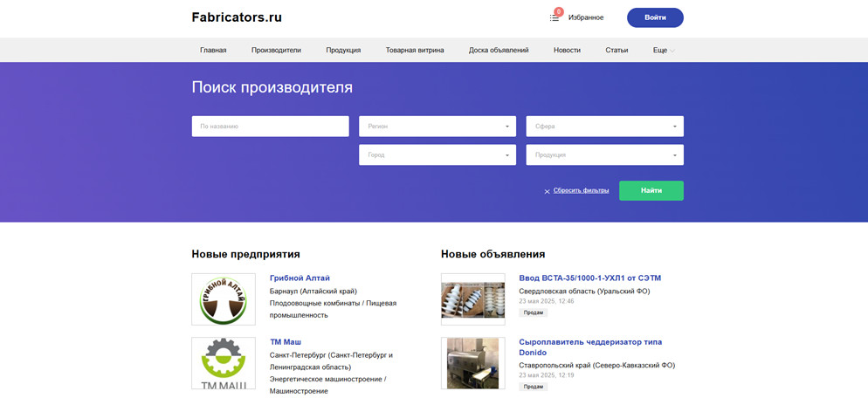Screen dimensions: 868x398
Task: Click the Войти login button
Action: (x=655, y=17)
